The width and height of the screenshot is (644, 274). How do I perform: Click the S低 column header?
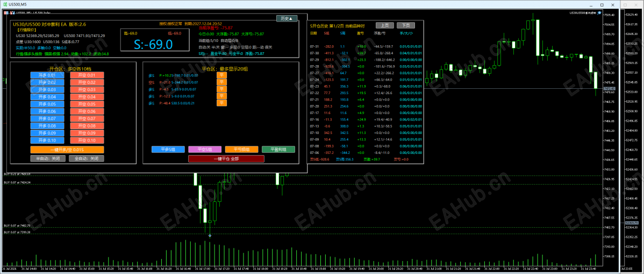326,33
